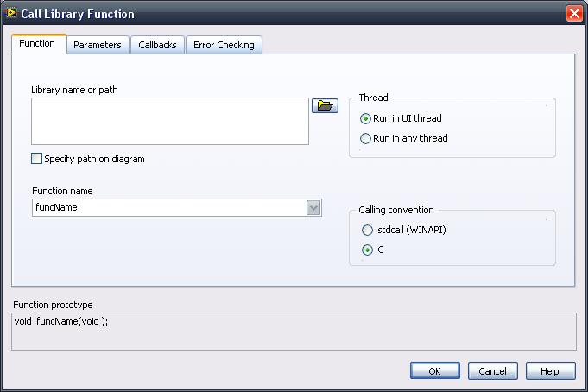Go to the Error Checking tab

point(224,45)
